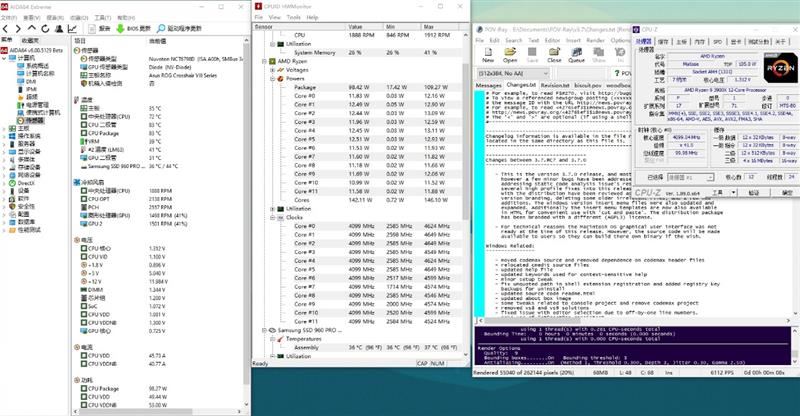Expand the 性能测试 node in AIDA64 tree
This screenshot has width=800, height=416.
click(4, 230)
